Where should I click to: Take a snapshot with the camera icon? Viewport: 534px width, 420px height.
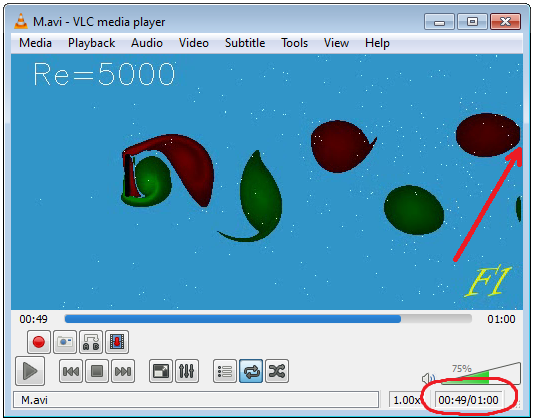coord(65,342)
